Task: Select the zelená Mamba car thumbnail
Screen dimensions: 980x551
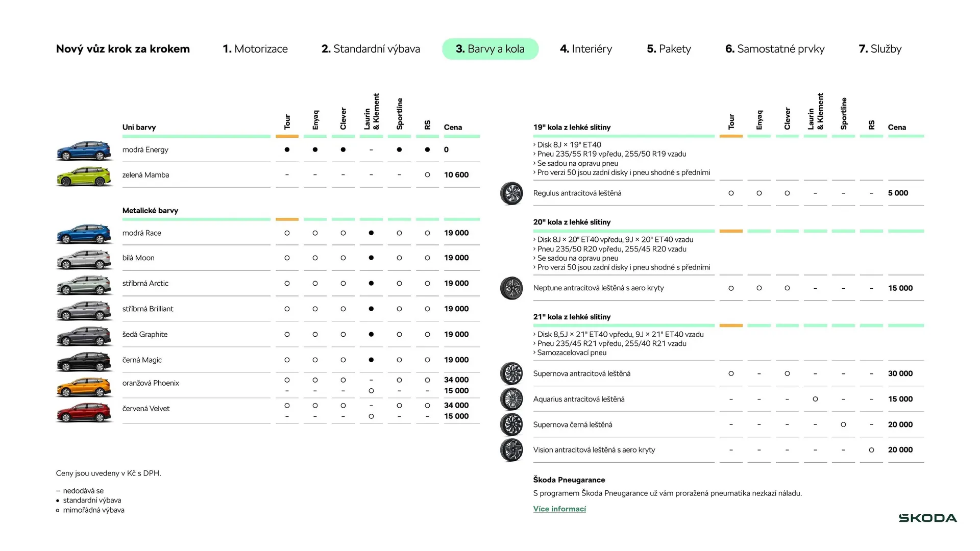Action: pyautogui.click(x=84, y=176)
